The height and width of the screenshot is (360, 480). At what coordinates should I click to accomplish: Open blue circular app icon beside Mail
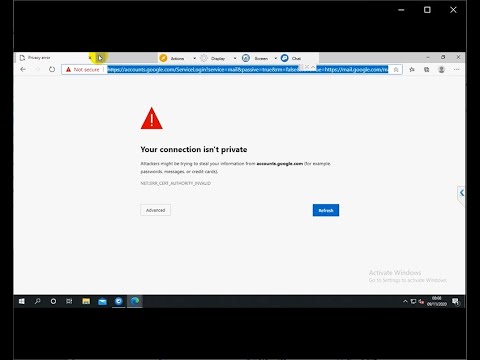(119, 301)
